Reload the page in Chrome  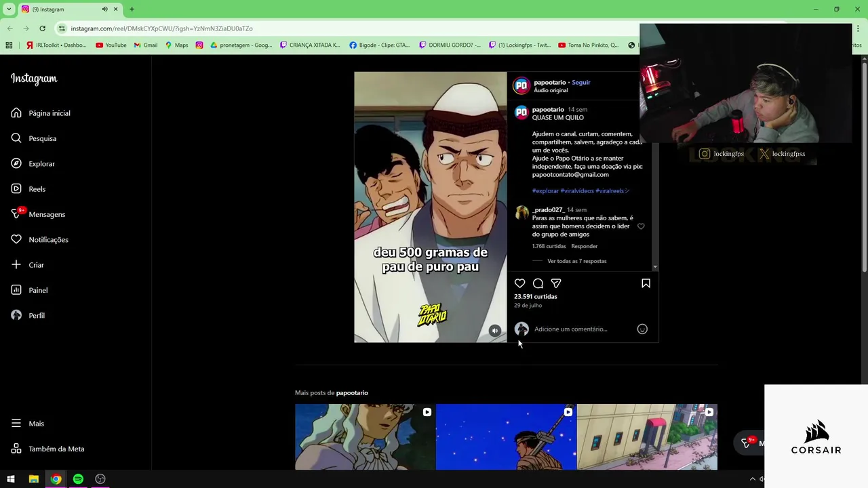pos(42,28)
